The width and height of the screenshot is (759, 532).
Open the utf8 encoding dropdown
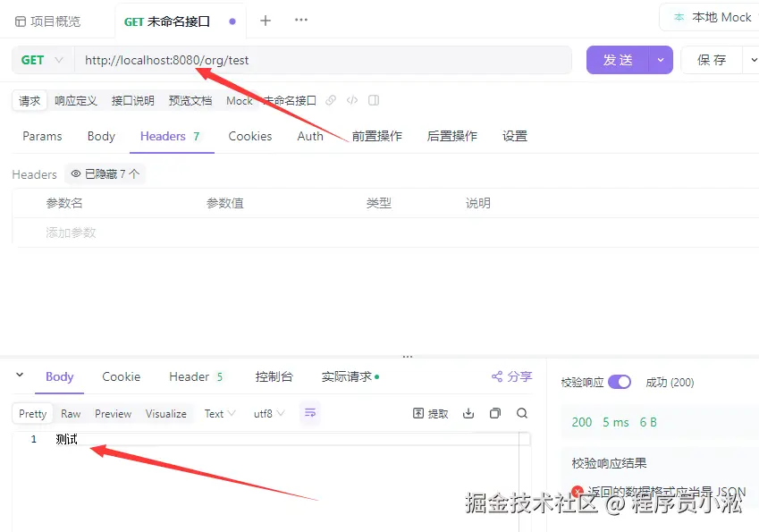pyautogui.click(x=269, y=414)
